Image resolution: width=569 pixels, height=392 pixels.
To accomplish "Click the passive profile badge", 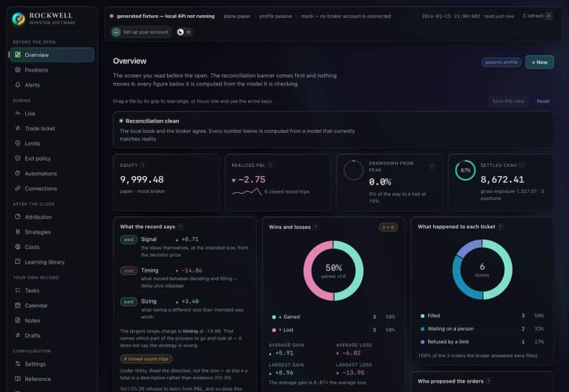I will pos(501,63).
